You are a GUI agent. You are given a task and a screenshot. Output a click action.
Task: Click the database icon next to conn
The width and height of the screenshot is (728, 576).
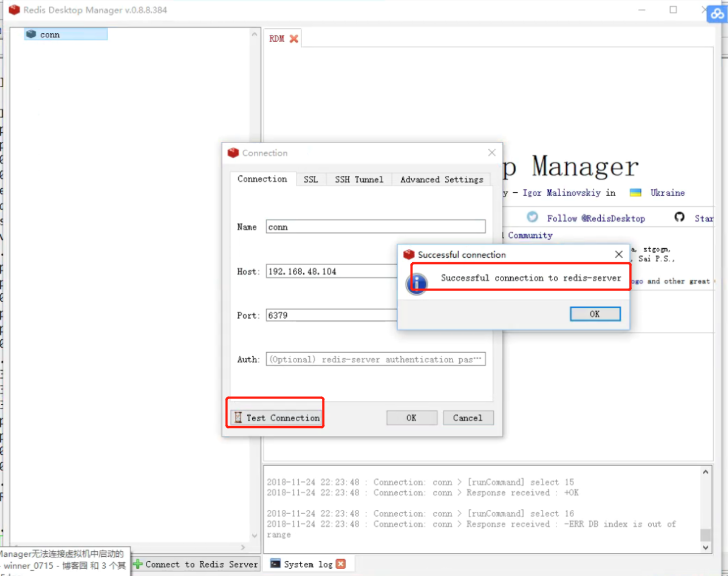click(31, 34)
